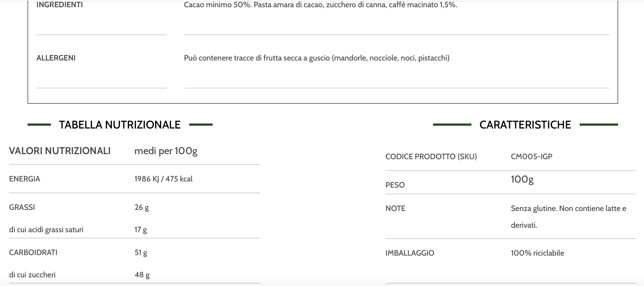Viewport: 644px width, 286px height.
Task: Click the NOTE text 'Senza glutine'
Action: [x=568, y=209]
